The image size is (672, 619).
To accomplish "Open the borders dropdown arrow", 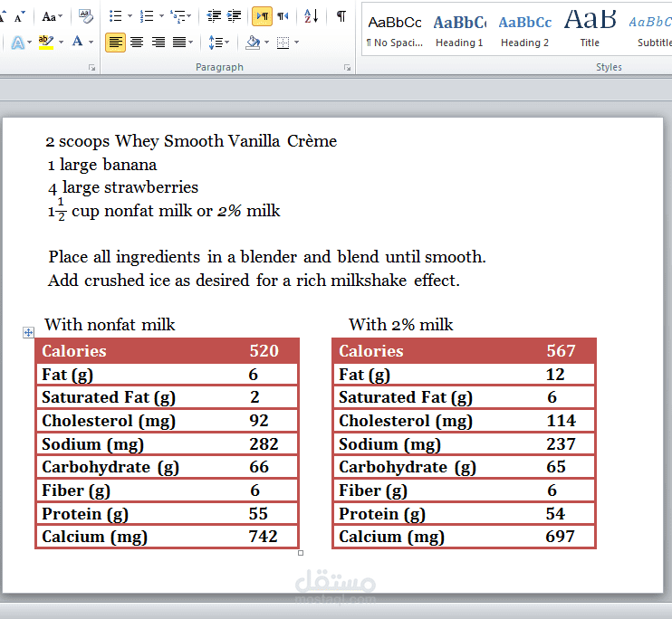I will click(296, 43).
